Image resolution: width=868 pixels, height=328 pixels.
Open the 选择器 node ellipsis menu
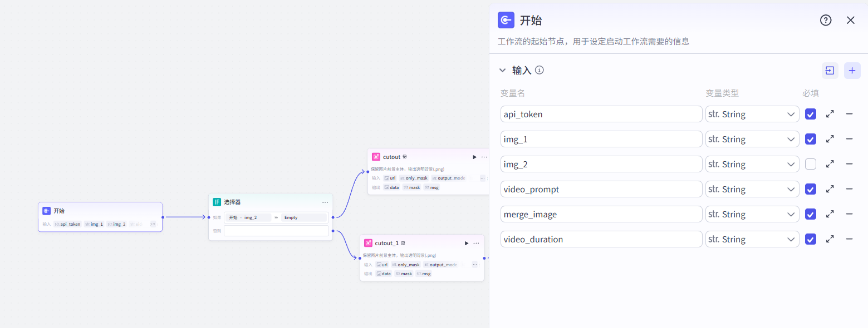(x=325, y=202)
